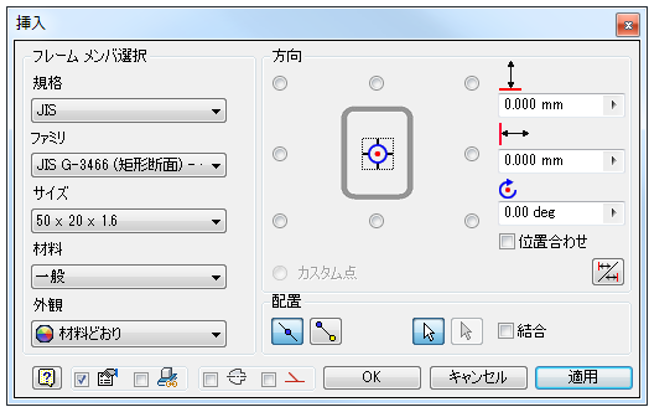Expand the horizontal offset value flyout arrow
Image resolution: width=651 pixels, height=409 pixels.
pos(614,160)
